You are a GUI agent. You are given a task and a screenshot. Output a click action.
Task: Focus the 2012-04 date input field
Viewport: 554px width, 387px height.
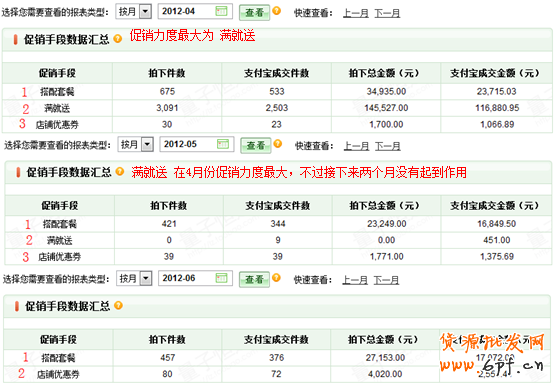pyautogui.click(x=195, y=11)
